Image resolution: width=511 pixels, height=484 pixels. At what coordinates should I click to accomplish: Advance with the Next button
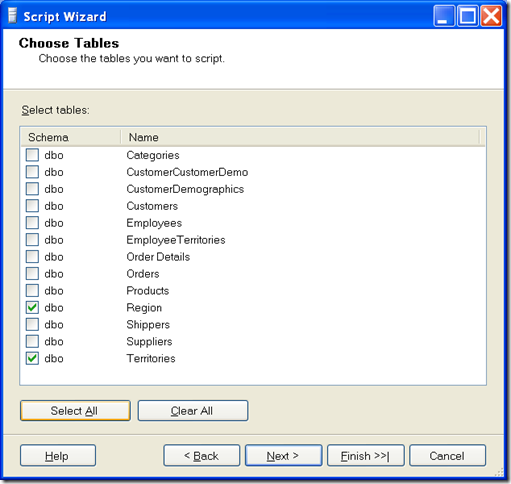(x=283, y=455)
